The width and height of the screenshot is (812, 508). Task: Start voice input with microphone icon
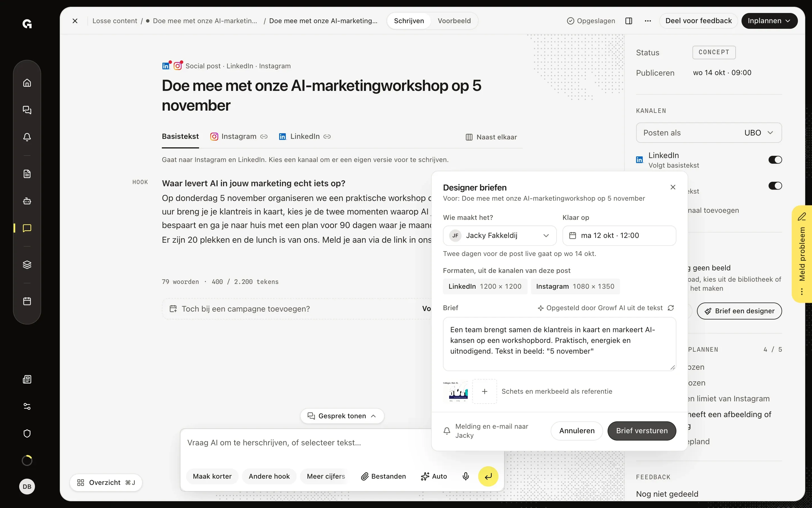[x=465, y=476]
